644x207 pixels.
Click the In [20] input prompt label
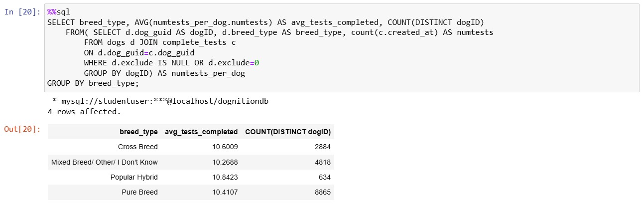point(21,12)
